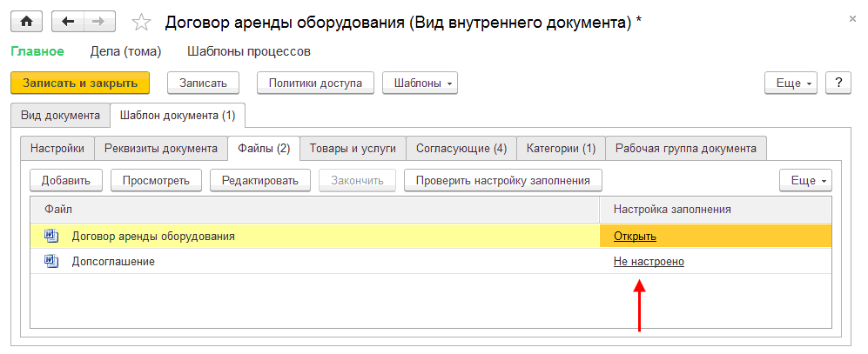868x354 pixels.
Task: Open the Шаблоны процессов section
Action: tap(237, 51)
